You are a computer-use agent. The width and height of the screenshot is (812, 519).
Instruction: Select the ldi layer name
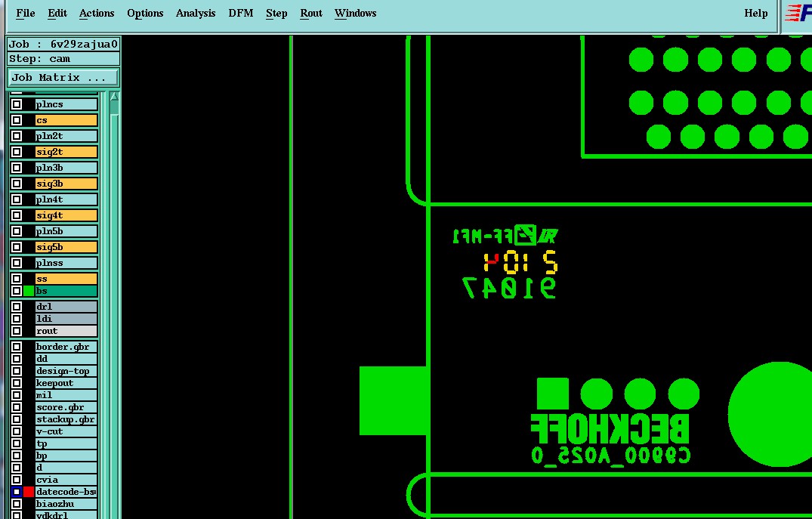tap(66, 319)
